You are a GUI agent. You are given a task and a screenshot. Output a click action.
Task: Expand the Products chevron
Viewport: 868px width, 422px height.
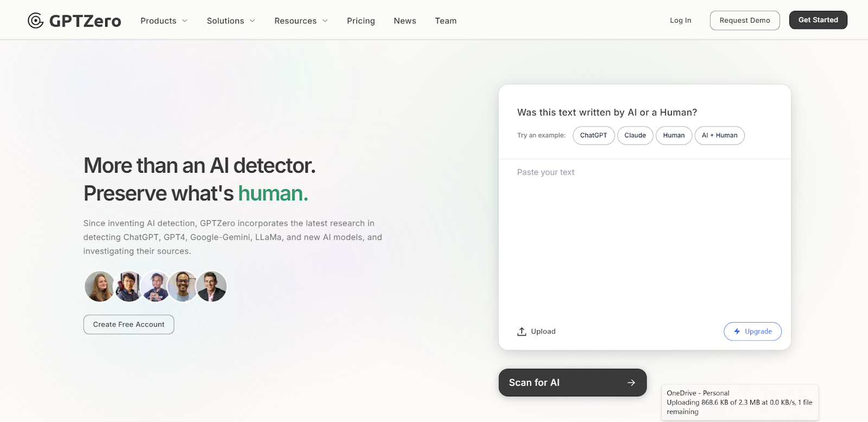click(x=184, y=21)
